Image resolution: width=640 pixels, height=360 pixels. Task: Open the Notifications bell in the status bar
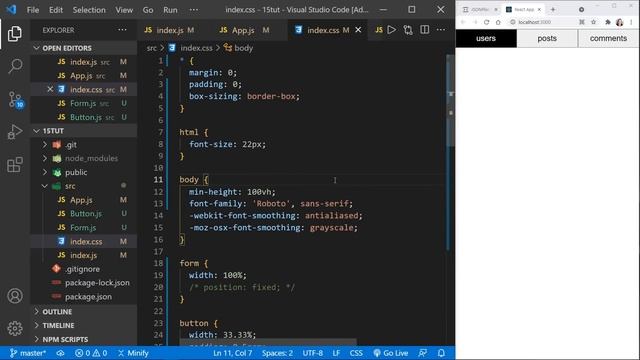441,353
